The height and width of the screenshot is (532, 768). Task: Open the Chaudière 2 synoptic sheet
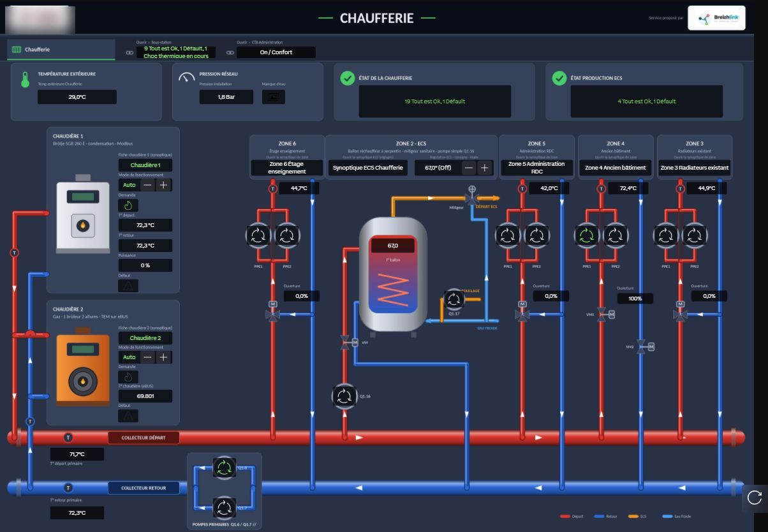(x=145, y=337)
